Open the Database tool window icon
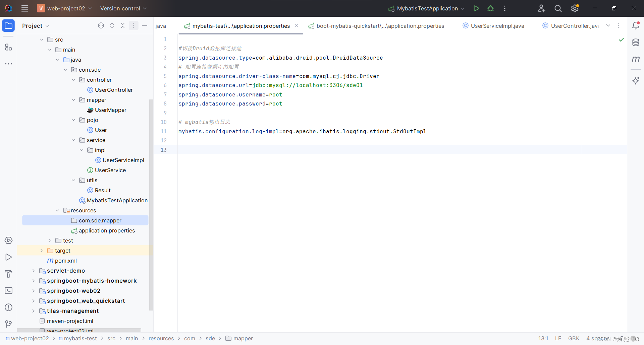Image resolution: width=644 pixels, height=345 pixels. click(x=636, y=43)
